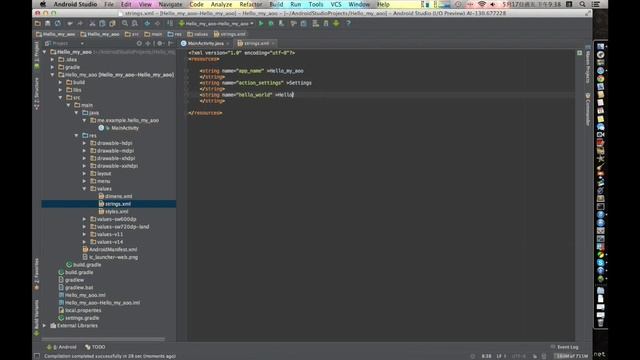This screenshot has width=640, height=360.
Task: Expand External Libraries node
Action: pyautogui.click(x=44, y=326)
